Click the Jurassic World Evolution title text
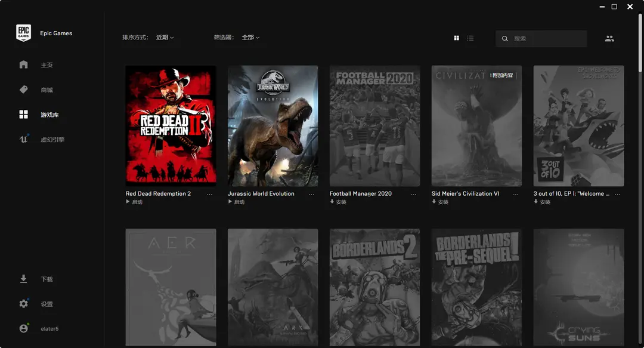Screen dimensions: 644x348 [x=261, y=194]
